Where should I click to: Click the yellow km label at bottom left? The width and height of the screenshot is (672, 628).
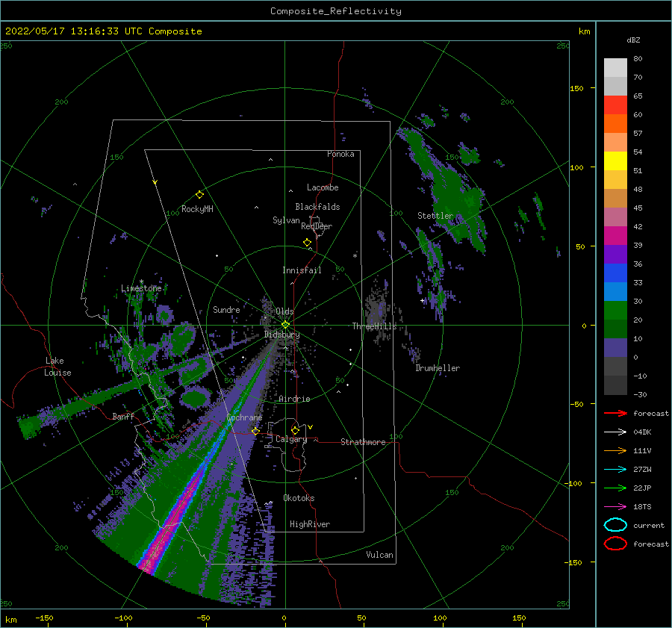click(x=11, y=620)
